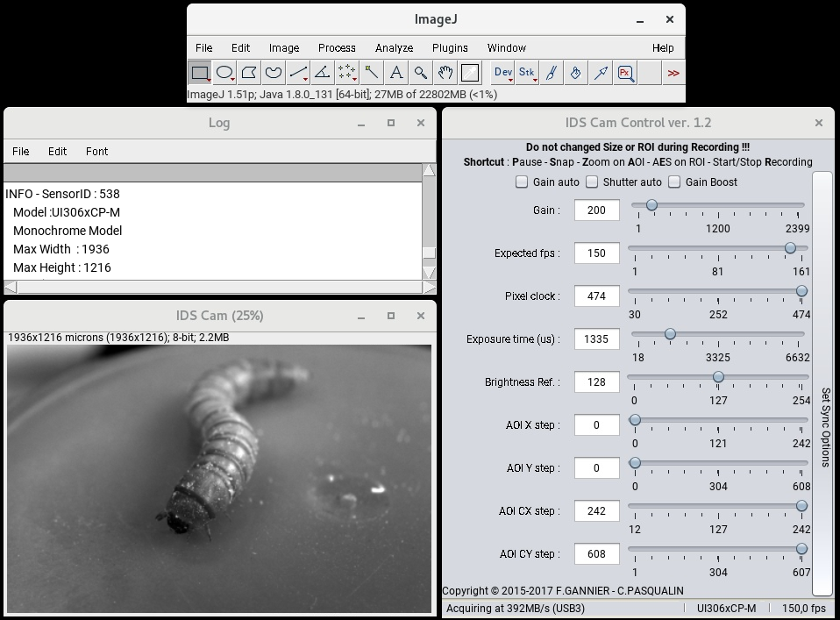Pick the Magnifying glass zoom tool
This screenshot has height=620, width=840.
421,73
